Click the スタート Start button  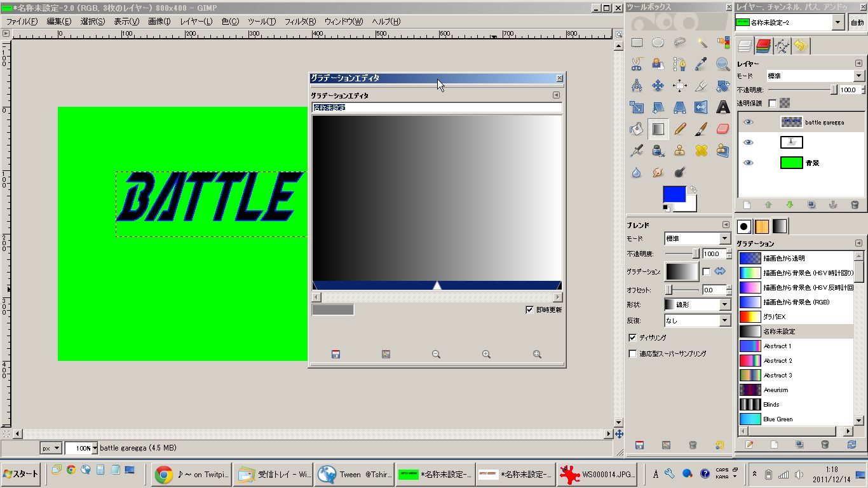tap(21, 473)
